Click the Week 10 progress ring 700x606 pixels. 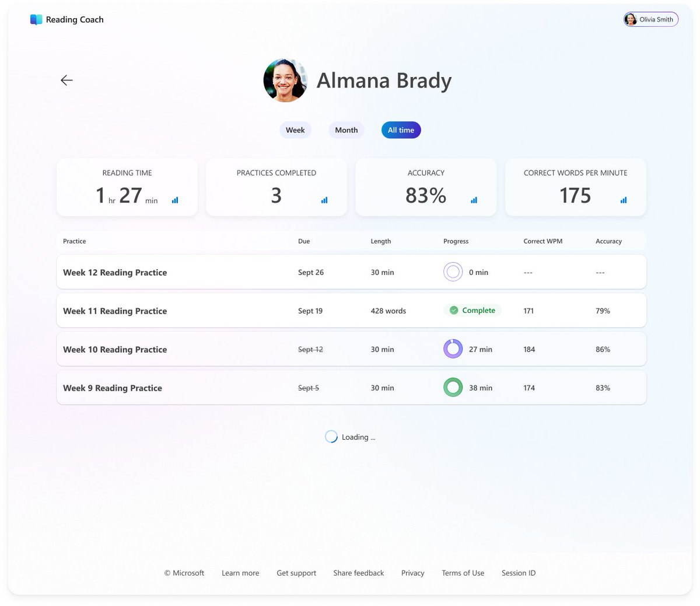453,349
